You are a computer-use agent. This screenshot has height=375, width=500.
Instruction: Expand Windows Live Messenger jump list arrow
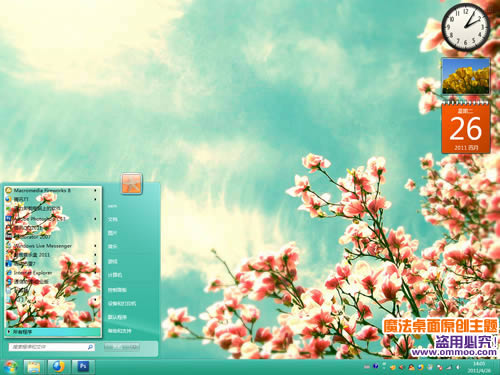coord(95,246)
